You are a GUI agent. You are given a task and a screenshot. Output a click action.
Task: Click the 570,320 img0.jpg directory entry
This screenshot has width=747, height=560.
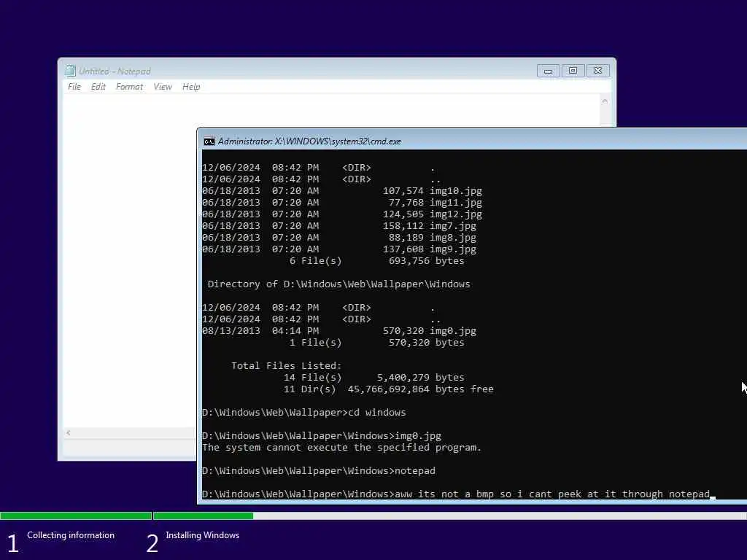pos(339,331)
